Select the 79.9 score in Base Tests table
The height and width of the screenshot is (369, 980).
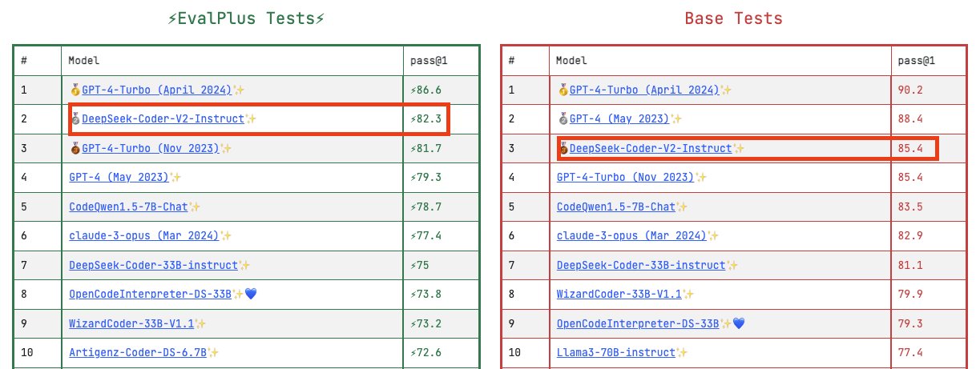909,294
